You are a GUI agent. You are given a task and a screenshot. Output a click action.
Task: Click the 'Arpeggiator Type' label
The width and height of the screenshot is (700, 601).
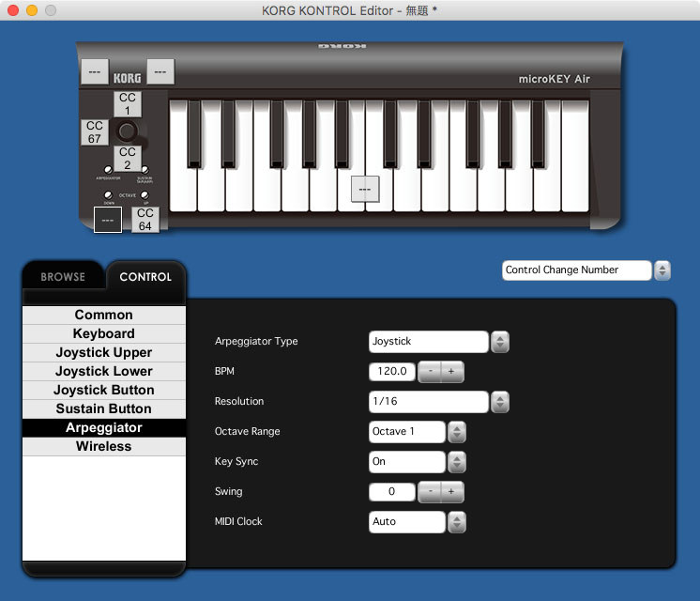tap(256, 342)
